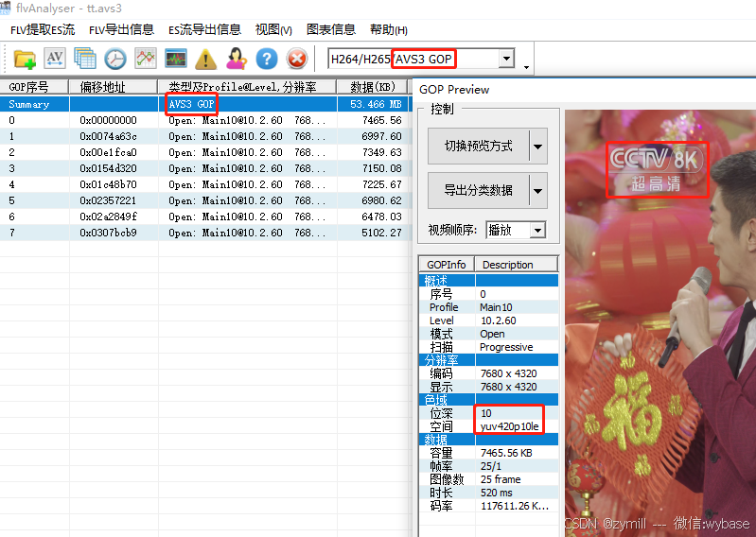Image resolution: width=756 pixels, height=537 pixels.
Task: Click the 扫描 Progressive info row
Action: [489, 347]
